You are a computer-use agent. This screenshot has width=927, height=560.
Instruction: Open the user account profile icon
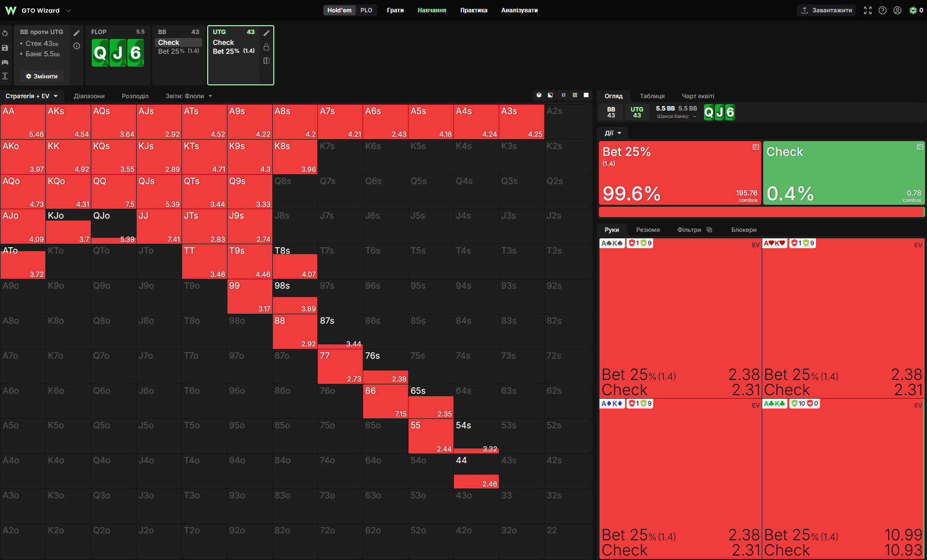(x=897, y=10)
